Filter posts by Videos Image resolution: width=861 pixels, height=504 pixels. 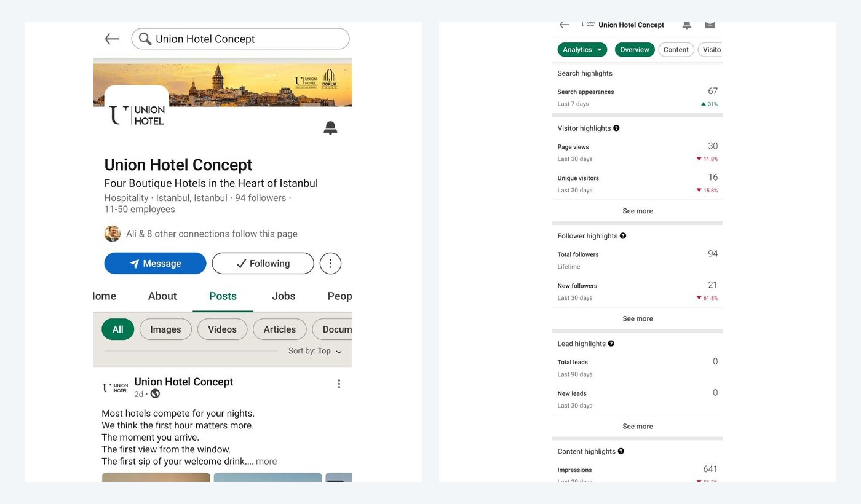point(222,329)
